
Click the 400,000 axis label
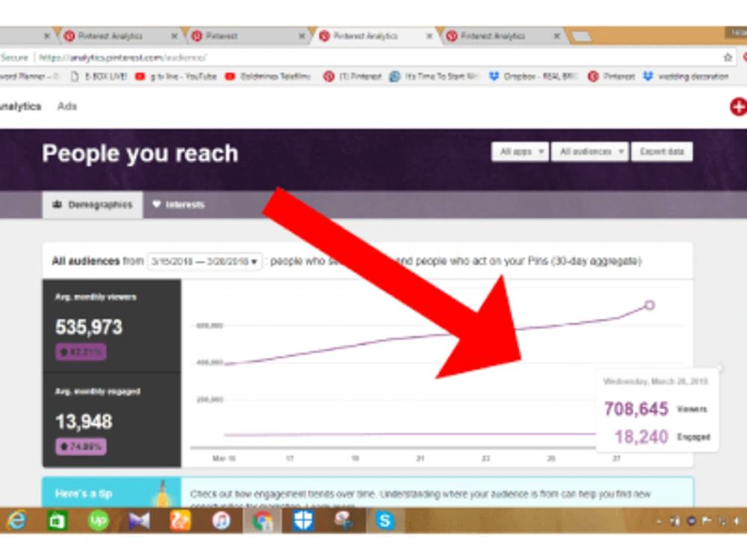210,362
